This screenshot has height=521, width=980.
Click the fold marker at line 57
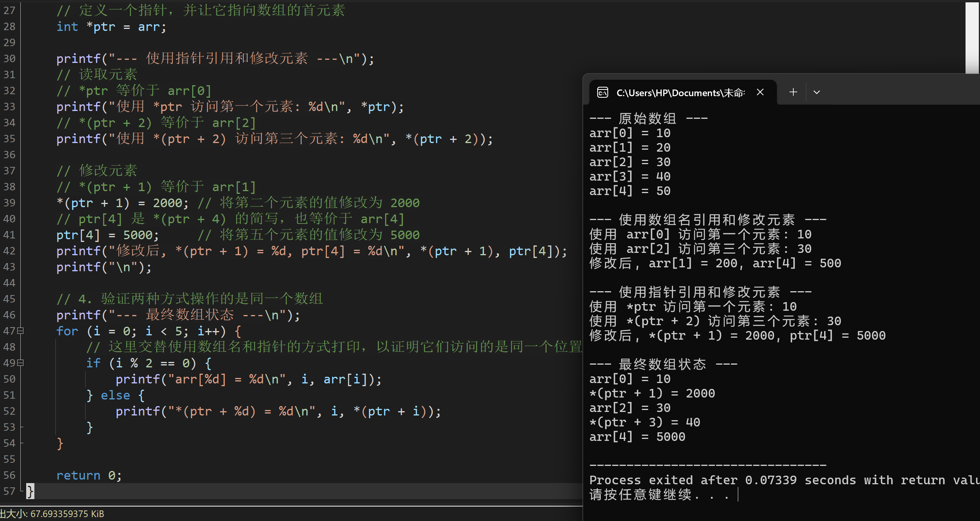coord(21,491)
